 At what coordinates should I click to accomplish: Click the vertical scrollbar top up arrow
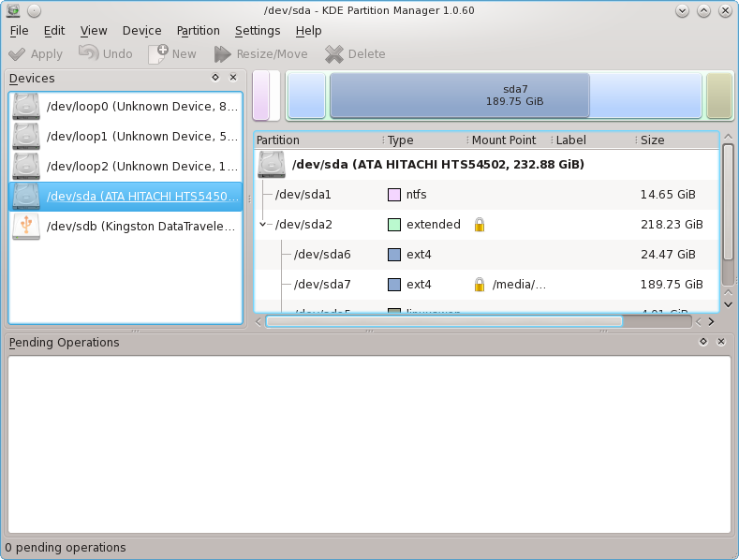click(x=728, y=137)
